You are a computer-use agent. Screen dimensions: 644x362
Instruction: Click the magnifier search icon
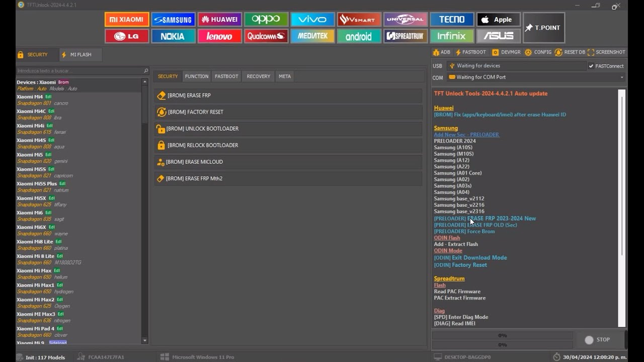pyautogui.click(x=146, y=71)
